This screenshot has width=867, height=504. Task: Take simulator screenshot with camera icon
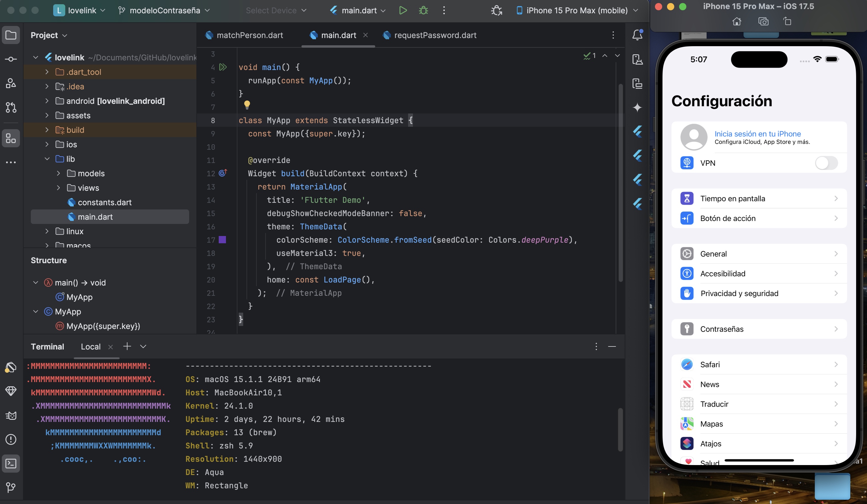pos(763,22)
